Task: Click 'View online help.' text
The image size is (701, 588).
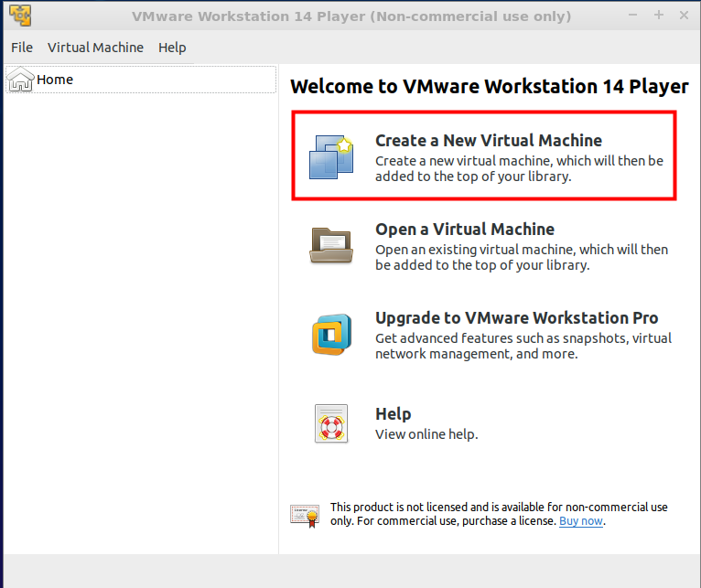Action: click(426, 434)
